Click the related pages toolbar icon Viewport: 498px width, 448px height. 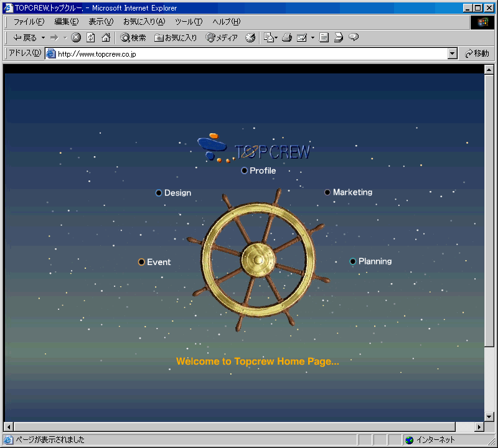click(339, 37)
